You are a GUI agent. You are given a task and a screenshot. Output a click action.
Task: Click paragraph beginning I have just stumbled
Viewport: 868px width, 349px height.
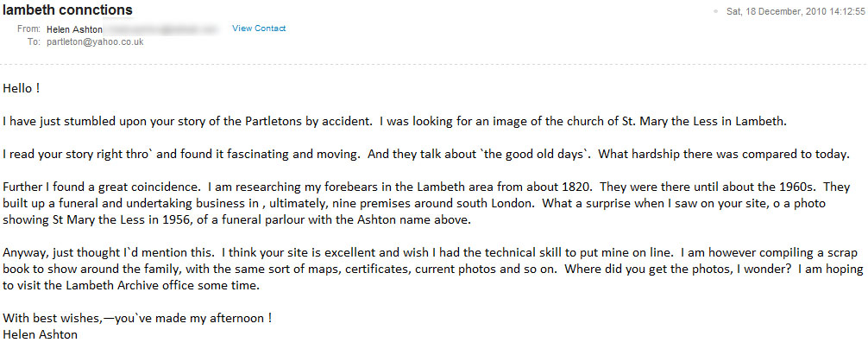394,122
